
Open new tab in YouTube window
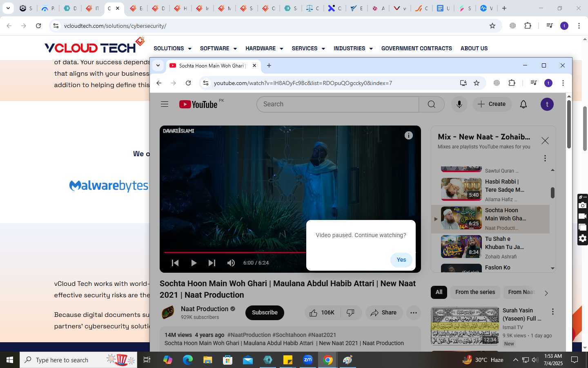pos(269,65)
